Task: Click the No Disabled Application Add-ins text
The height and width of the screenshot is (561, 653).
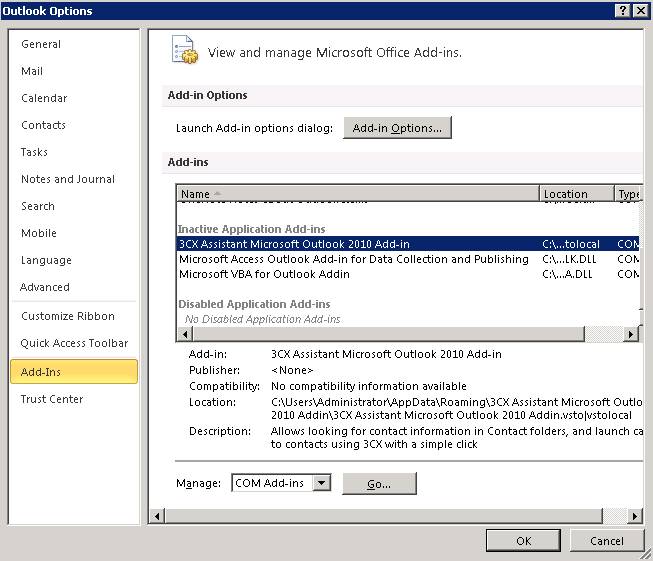Action: 262,319
